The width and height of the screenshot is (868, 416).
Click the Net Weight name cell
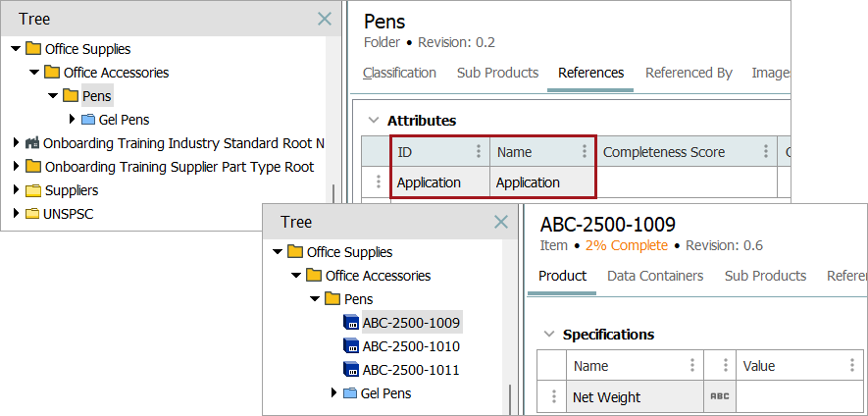635,396
